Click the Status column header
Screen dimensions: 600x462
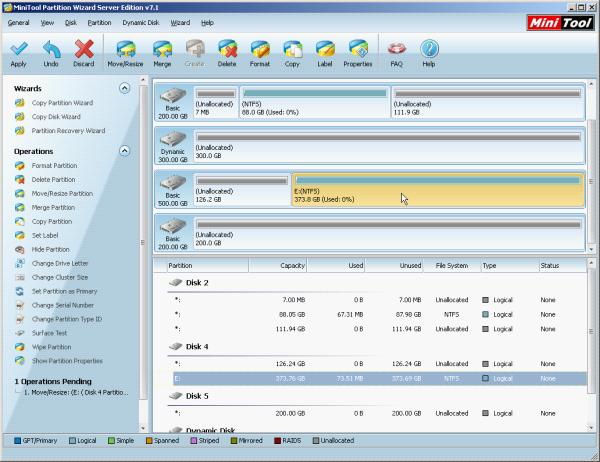coord(562,265)
